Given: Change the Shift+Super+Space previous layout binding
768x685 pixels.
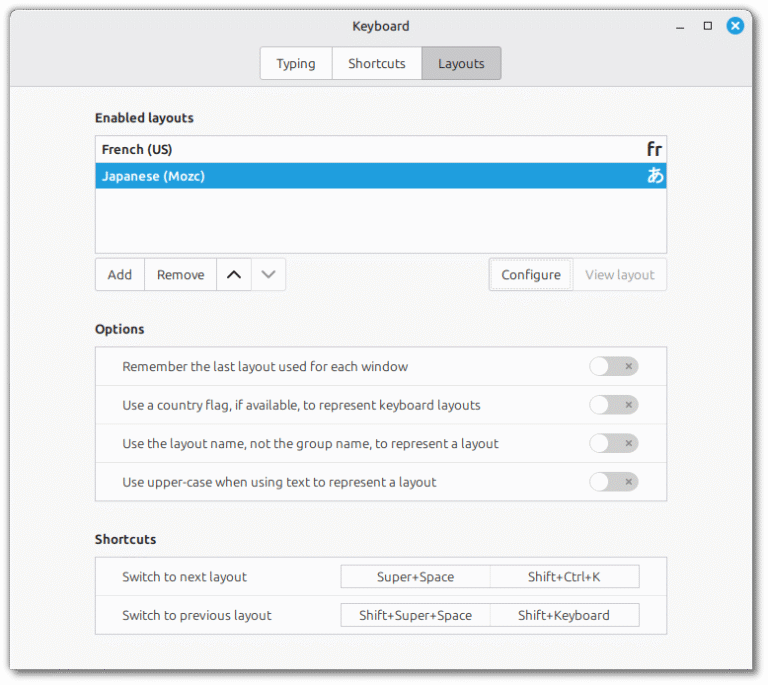Looking at the screenshot, I should pyautogui.click(x=416, y=615).
